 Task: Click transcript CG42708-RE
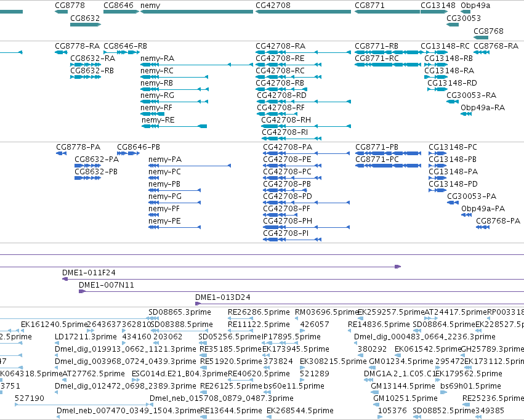280,59
